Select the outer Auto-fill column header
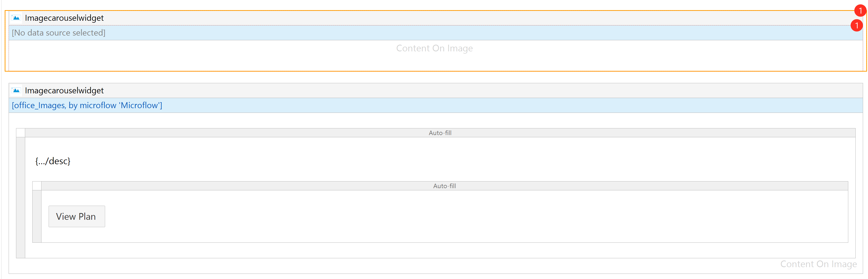This screenshot has width=868, height=279. 440,133
